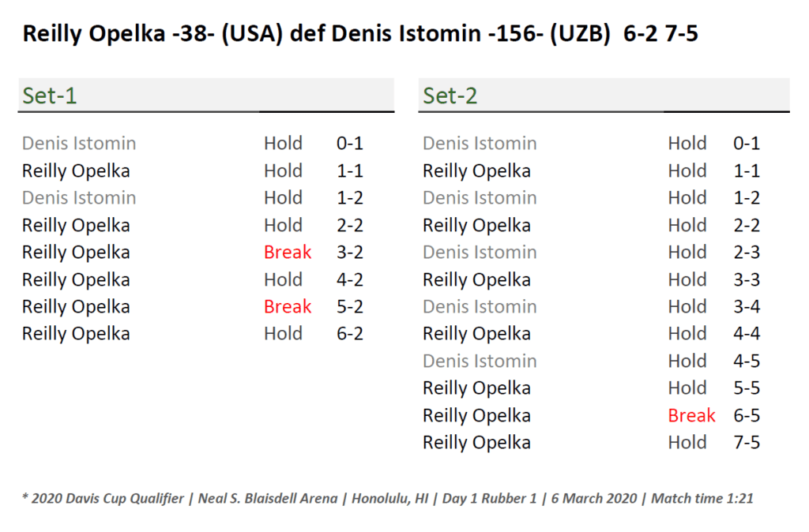
Task: Click Denis Istomin in Set-2's first row
Action: click(x=480, y=144)
